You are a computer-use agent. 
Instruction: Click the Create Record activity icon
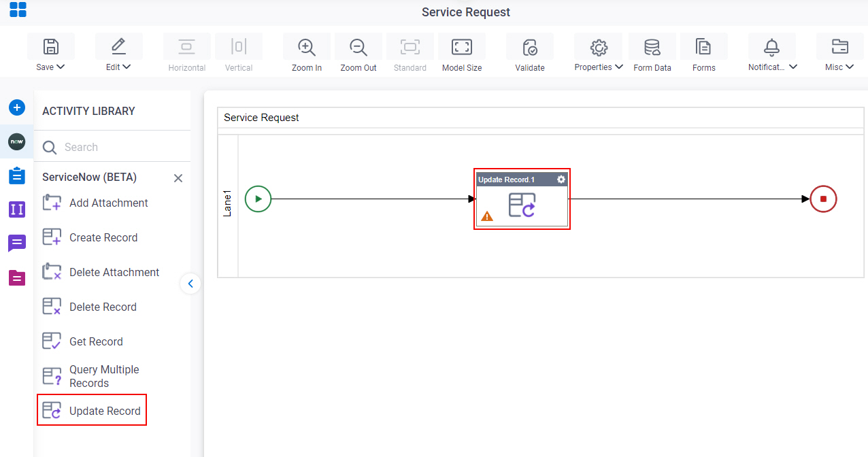click(52, 237)
